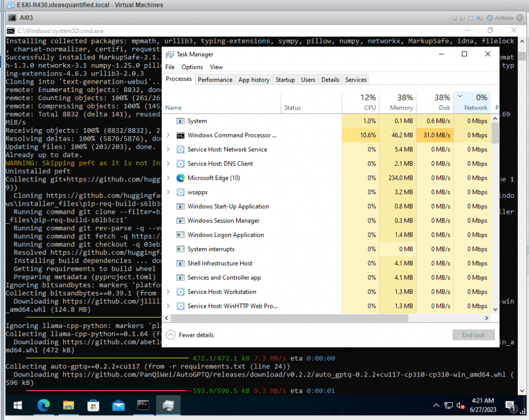Expand Service Host: DNS Client group
Screen dimensions: 529x420
coord(168,164)
